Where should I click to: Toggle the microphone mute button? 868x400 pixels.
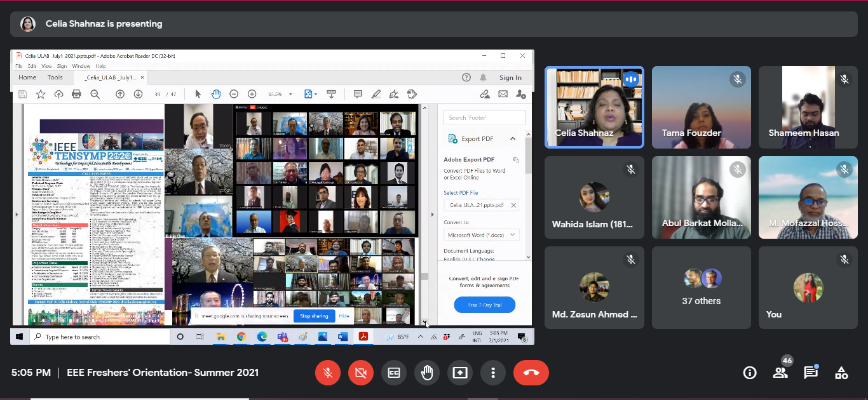pyautogui.click(x=328, y=373)
